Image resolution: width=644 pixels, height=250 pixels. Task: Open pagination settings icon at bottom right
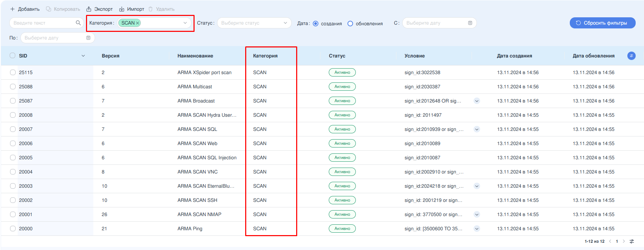632,241
